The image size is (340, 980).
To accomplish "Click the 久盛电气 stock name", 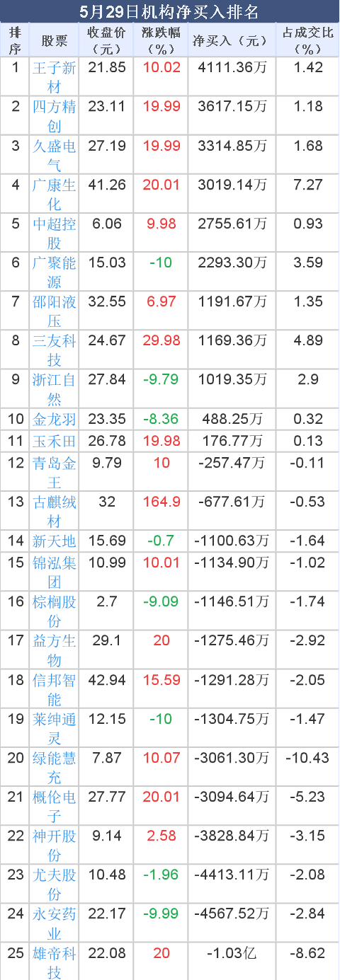I will click(55, 155).
